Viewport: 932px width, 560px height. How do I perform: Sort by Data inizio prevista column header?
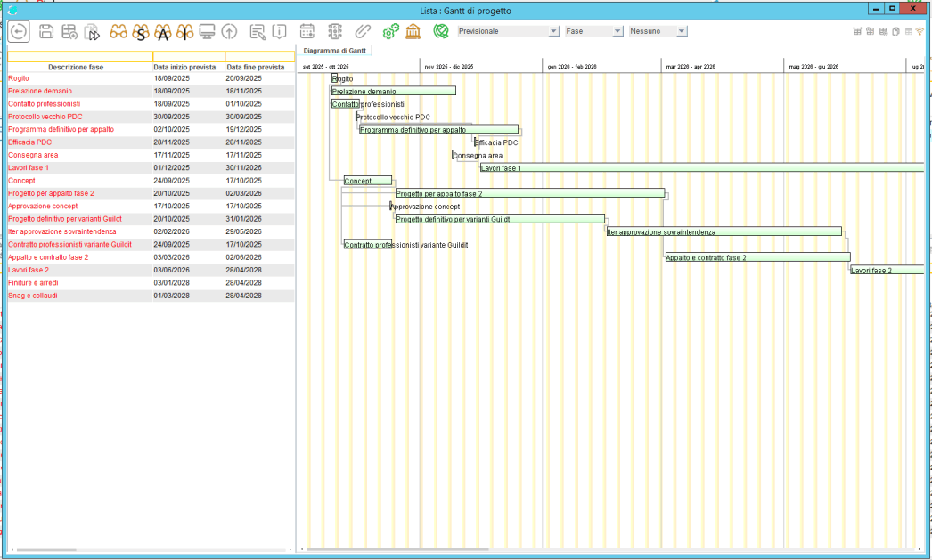[184, 67]
